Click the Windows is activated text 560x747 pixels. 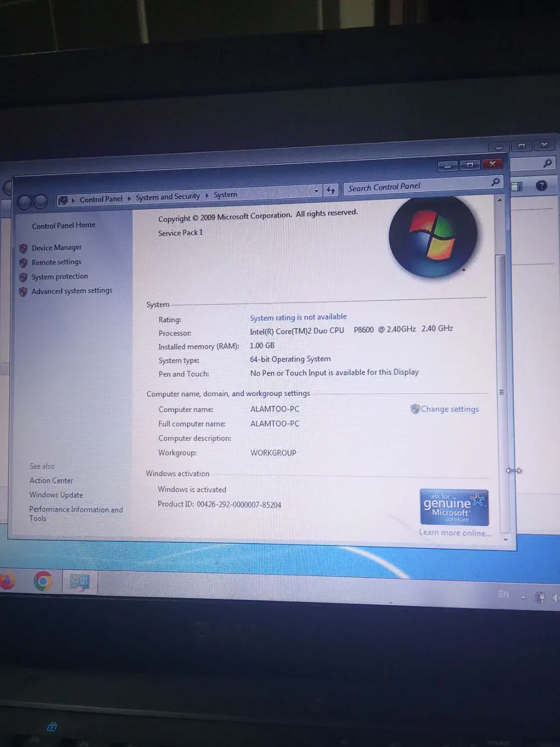(192, 490)
